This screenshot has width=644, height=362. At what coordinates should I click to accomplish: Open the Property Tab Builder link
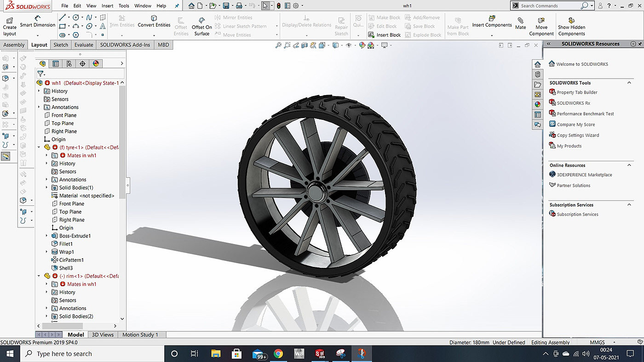[x=577, y=92]
